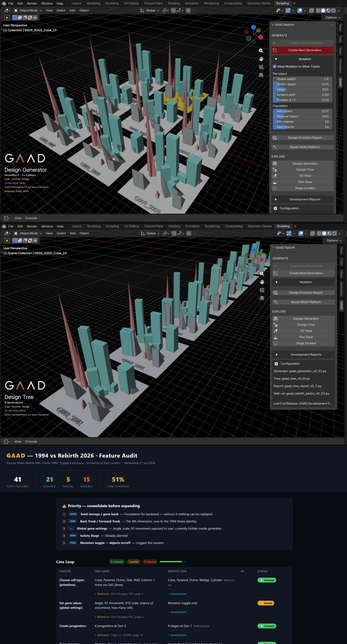This screenshot has width=347, height=644.
Task: Open transform pivot point dropdown in Design Tree window
Action: (x=165, y=233)
